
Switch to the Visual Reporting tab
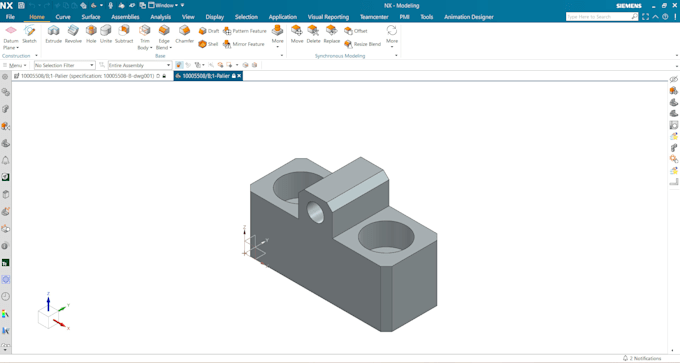pyautogui.click(x=328, y=17)
